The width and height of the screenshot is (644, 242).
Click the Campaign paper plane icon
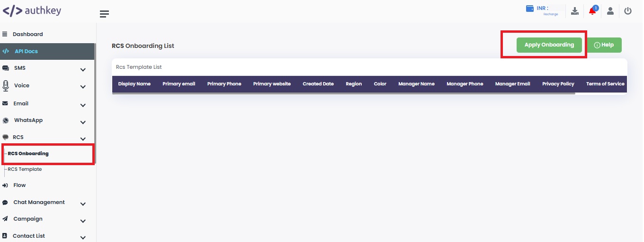click(x=5, y=219)
